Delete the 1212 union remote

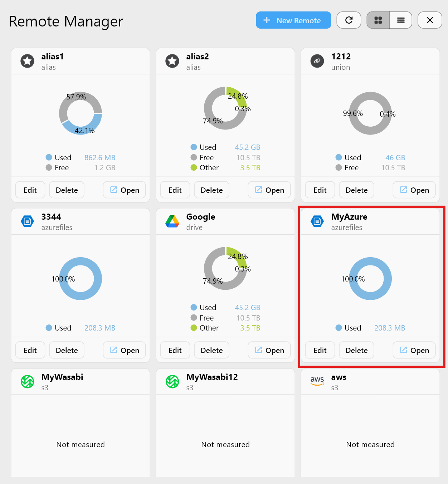click(x=356, y=190)
